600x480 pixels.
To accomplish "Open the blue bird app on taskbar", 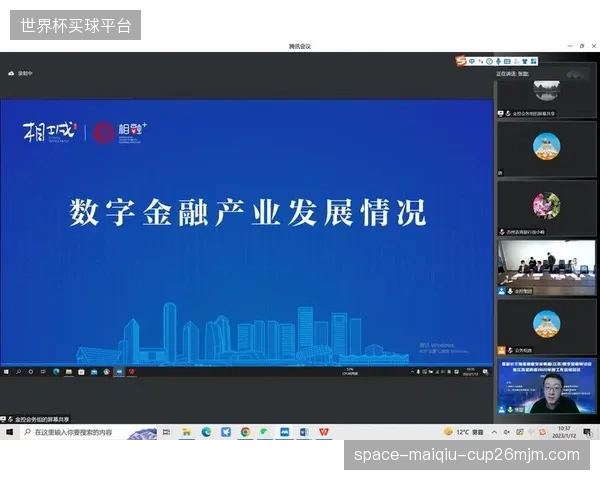I will 226,432.
